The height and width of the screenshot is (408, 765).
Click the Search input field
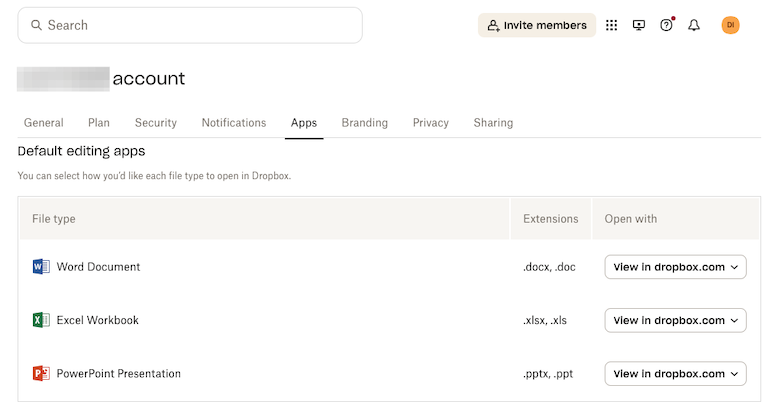point(190,25)
